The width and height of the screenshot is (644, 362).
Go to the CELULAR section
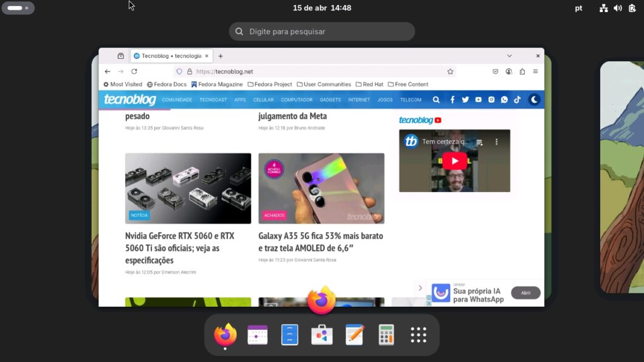(263, 100)
